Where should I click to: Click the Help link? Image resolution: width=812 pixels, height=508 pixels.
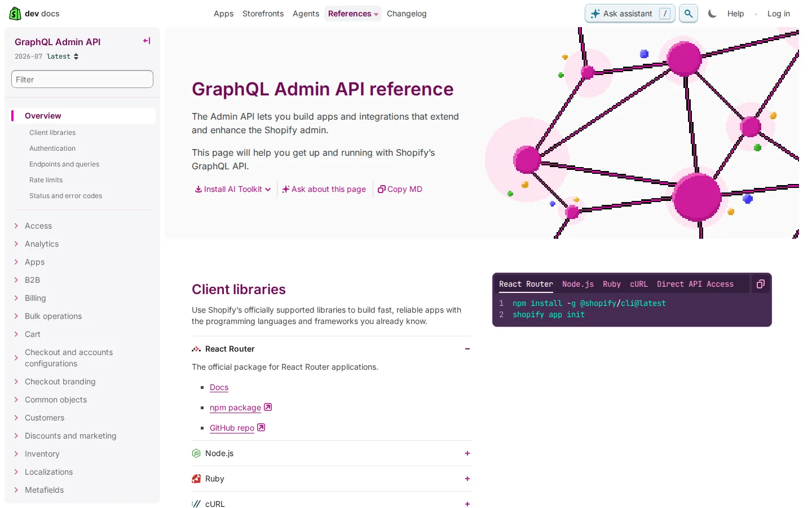[x=735, y=14]
